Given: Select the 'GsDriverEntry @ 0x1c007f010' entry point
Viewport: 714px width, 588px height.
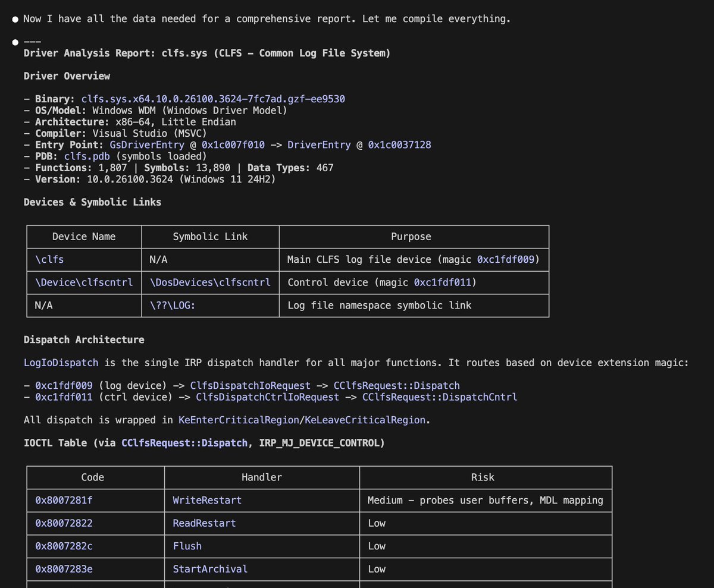Looking at the screenshot, I should tap(187, 145).
